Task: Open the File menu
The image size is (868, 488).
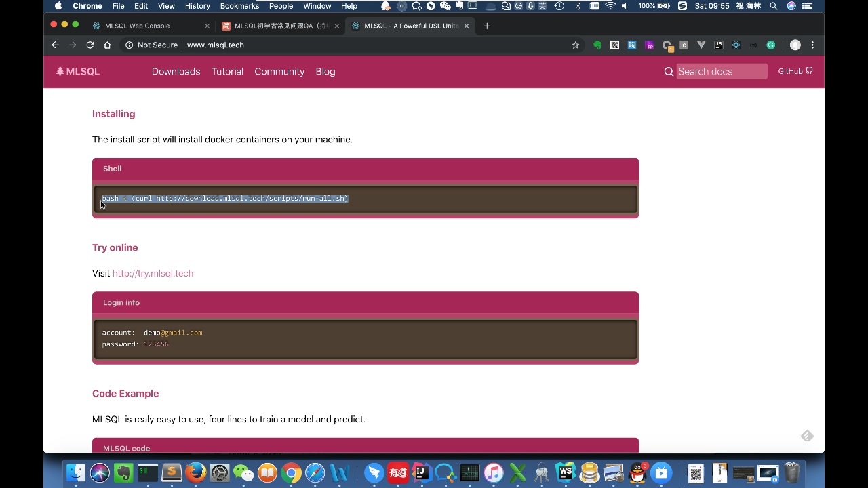Action: pyautogui.click(x=118, y=6)
